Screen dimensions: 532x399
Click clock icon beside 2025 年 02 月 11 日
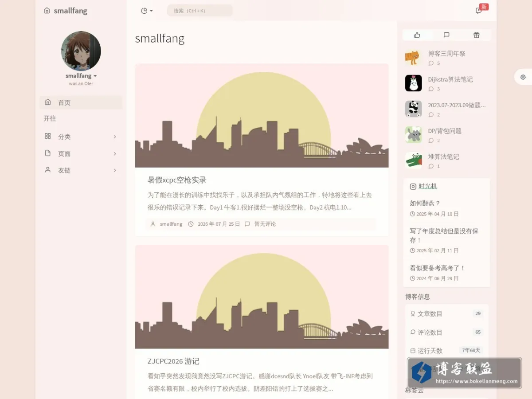tap(412, 250)
